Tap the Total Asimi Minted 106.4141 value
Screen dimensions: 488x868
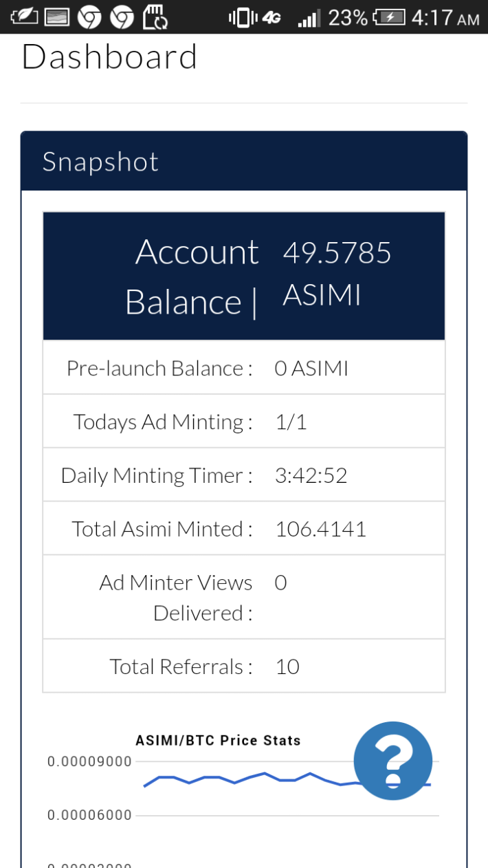(321, 529)
